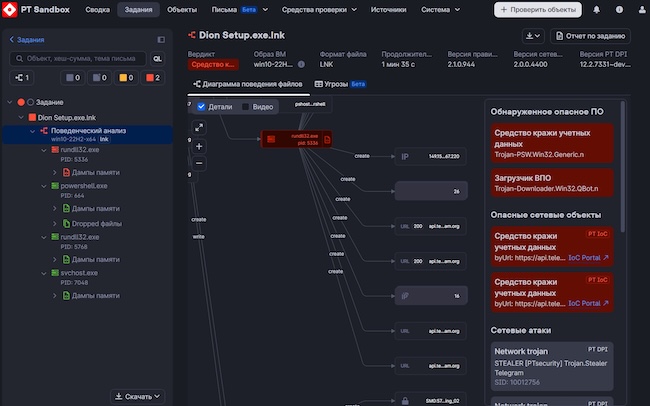Filter by the red square counter 2
Image resolution: width=650 pixels, height=406 pixels.
pos(153,78)
